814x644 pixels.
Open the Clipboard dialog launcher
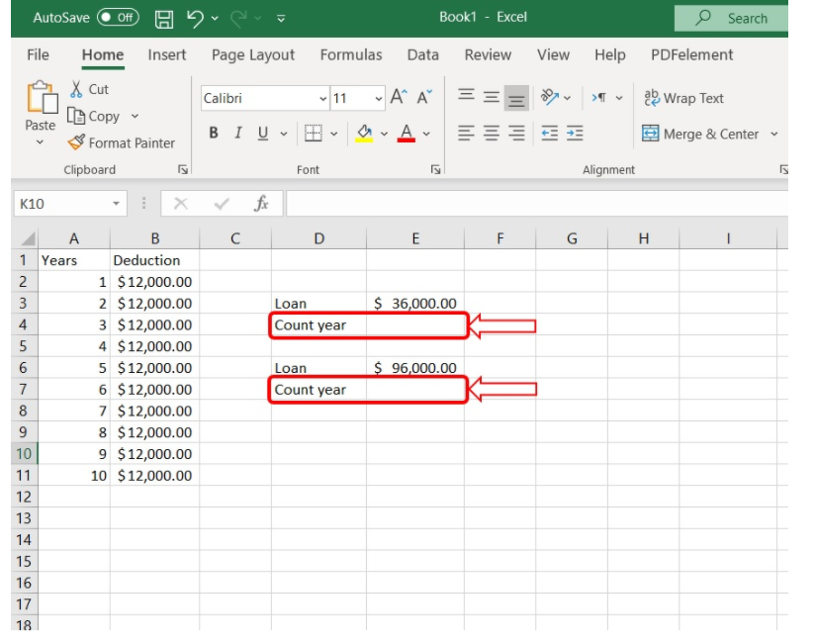[x=183, y=169]
